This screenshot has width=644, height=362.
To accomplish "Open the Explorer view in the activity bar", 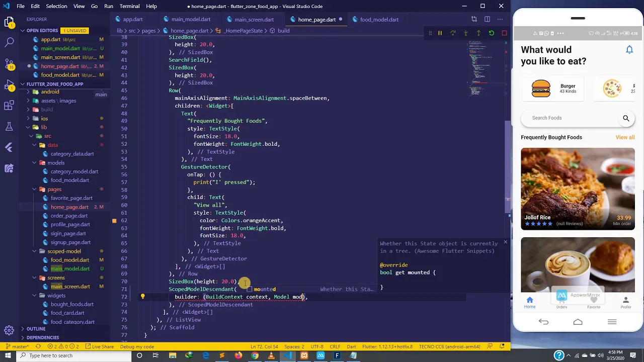I will (x=9, y=23).
